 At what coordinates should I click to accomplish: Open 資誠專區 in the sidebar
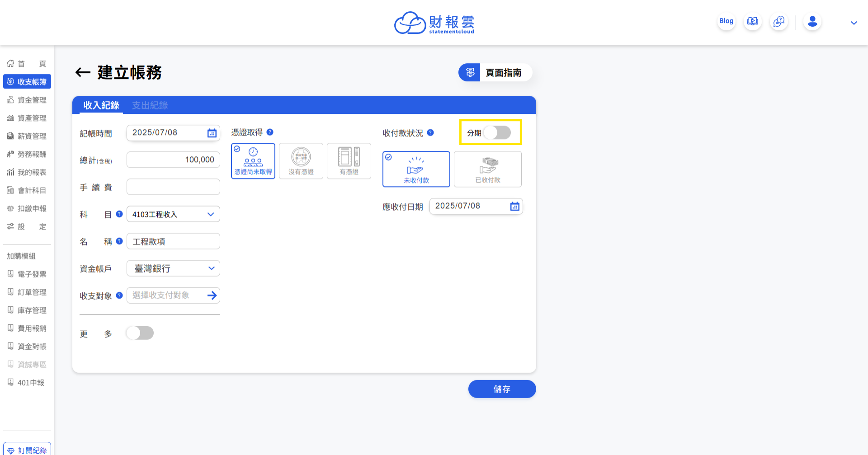tap(27, 364)
